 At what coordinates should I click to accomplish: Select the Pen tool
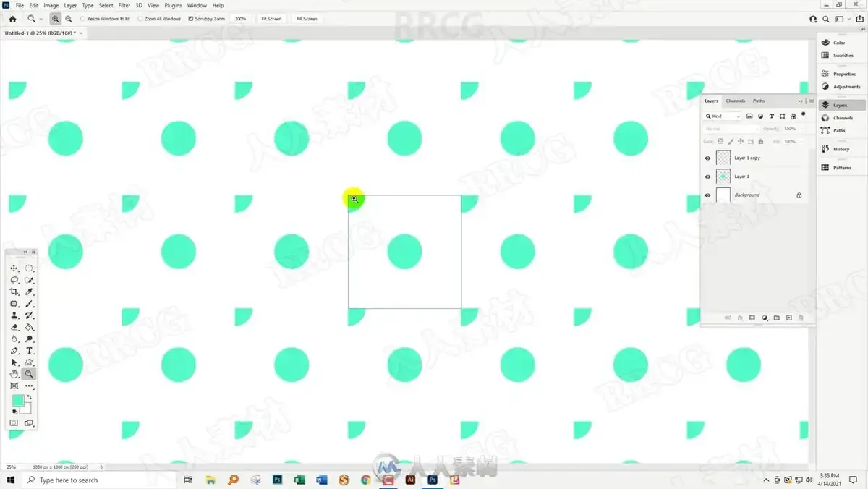(x=14, y=351)
